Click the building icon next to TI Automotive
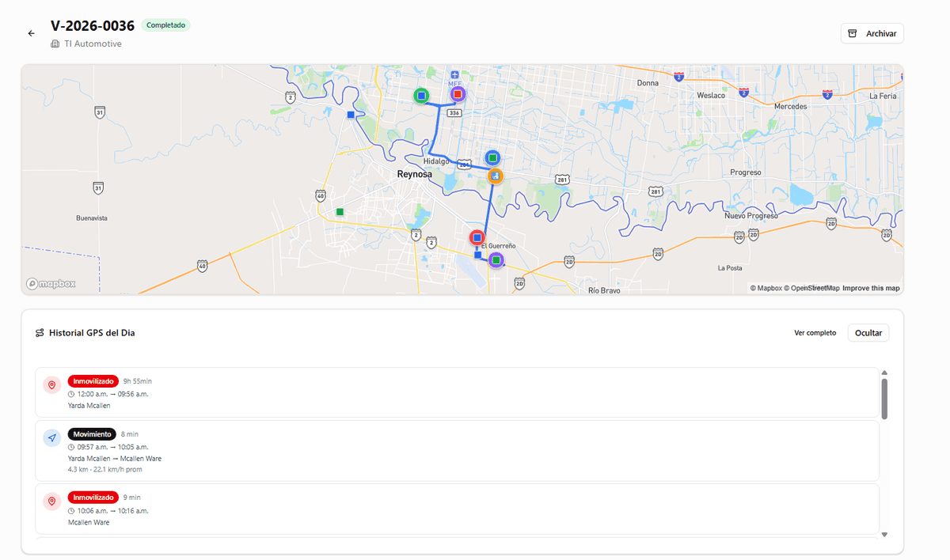950x560 pixels. [x=55, y=44]
